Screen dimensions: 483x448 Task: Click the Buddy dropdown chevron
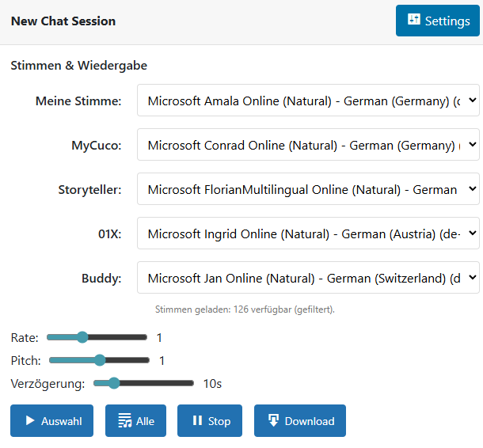pyautogui.click(x=473, y=277)
